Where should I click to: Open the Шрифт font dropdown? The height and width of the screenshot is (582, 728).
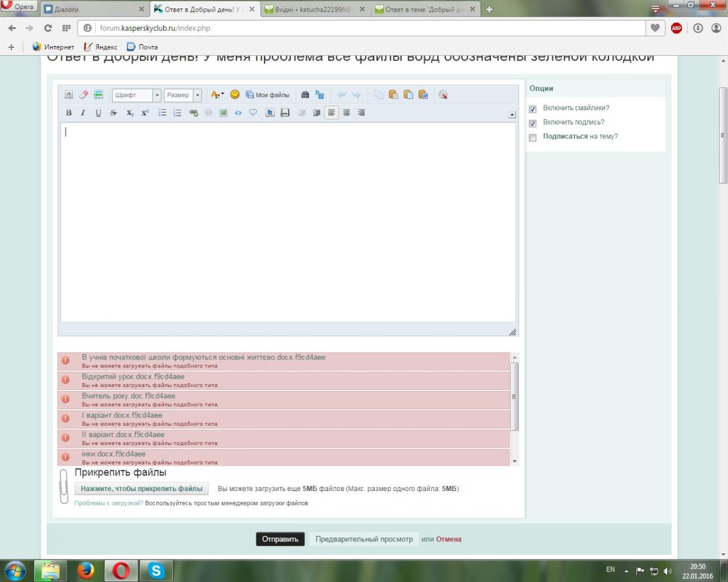tap(136, 95)
